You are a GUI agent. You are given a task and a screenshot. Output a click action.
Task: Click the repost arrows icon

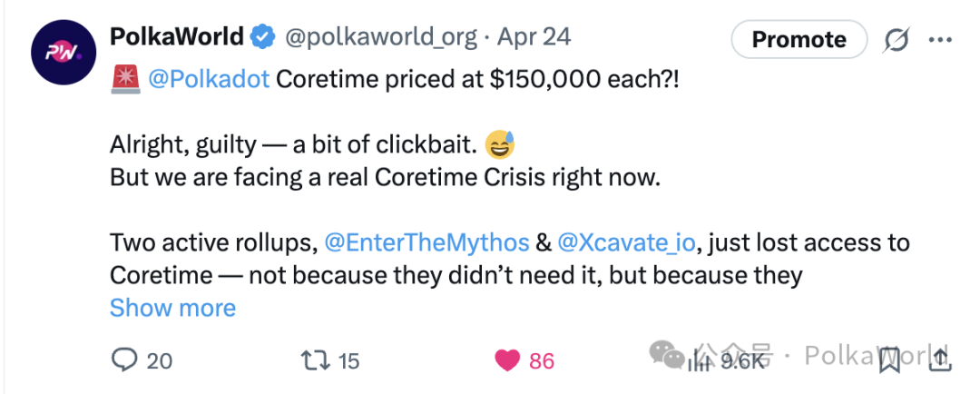(x=314, y=360)
